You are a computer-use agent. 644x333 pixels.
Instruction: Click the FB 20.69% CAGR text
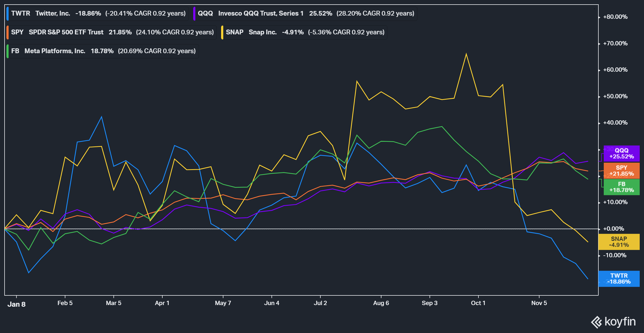157,51
